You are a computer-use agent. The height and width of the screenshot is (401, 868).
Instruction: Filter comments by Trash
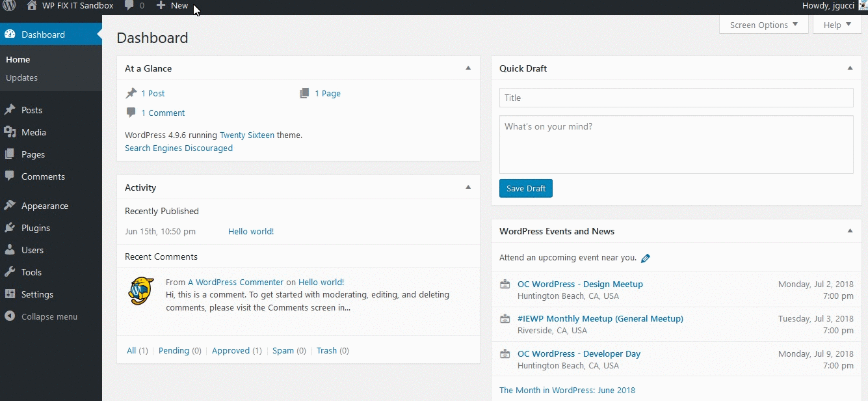327,350
